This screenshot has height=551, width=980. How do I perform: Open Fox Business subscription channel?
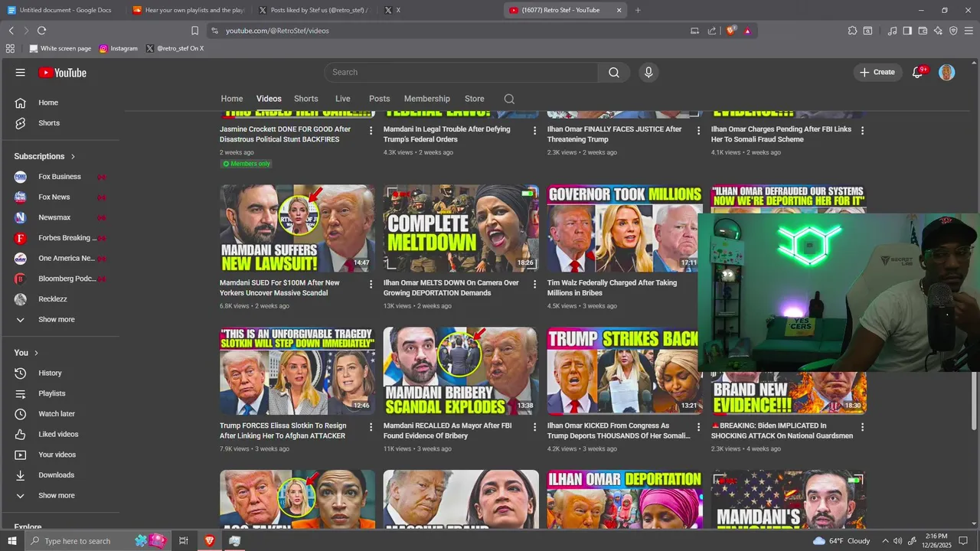tap(61, 177)
